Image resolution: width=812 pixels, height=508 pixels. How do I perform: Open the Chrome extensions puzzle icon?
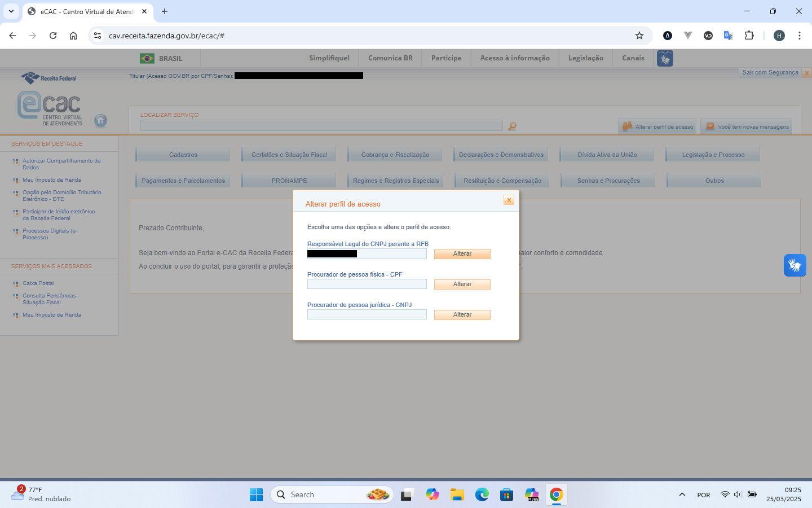749,36
